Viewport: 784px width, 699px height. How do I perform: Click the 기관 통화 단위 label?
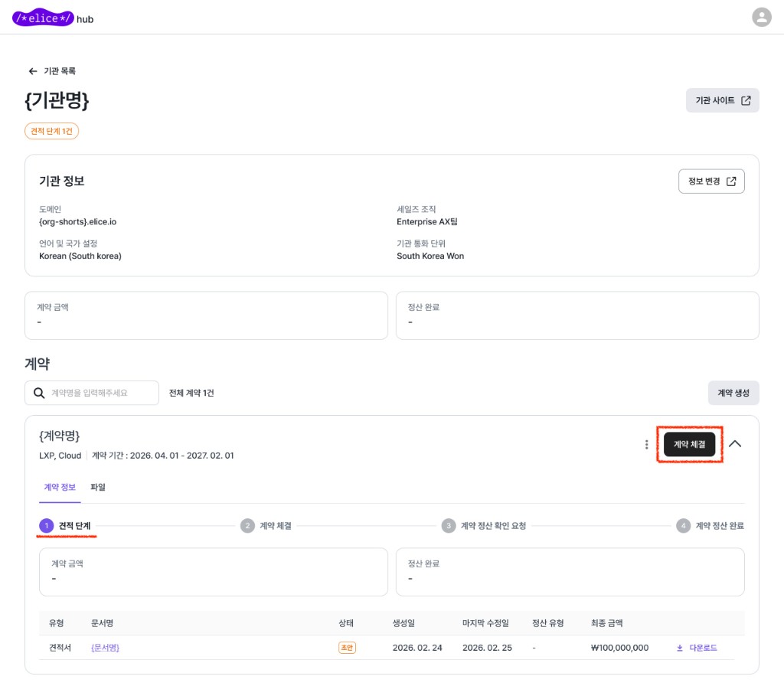420,243
